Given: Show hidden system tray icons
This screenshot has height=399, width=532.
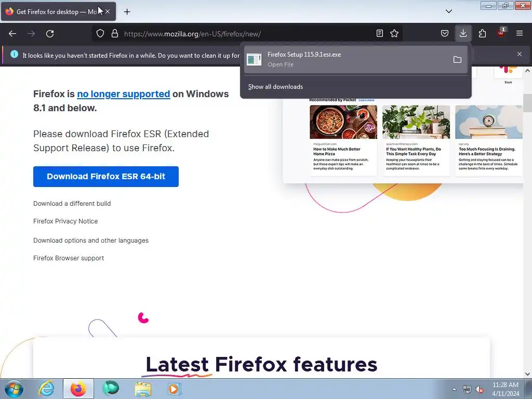Looking at the screenshot, I should click(x=454, y=389).
